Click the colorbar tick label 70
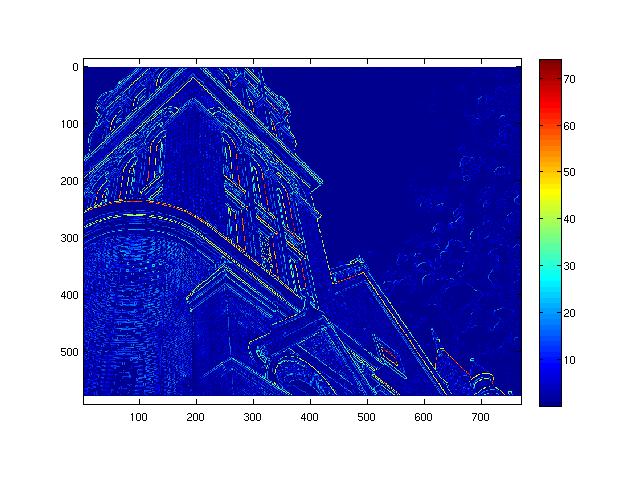The height and width of the screenshot is (480, 640). pyautogui.click(x=569, y=79)
